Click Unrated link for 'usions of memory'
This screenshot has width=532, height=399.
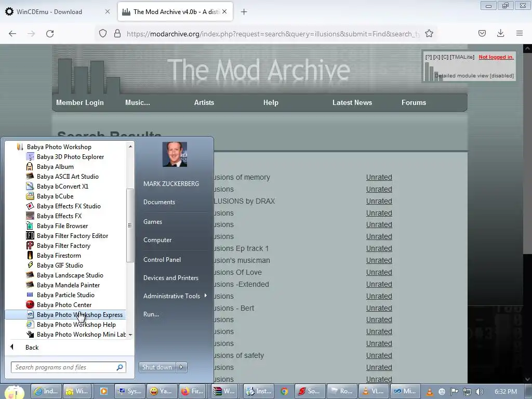[379, 178]
